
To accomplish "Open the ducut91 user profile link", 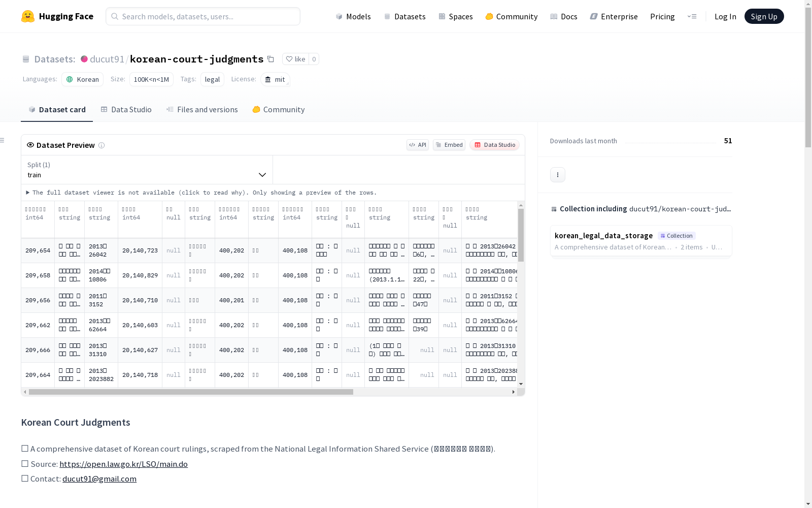I will click(x=107, y=59).
